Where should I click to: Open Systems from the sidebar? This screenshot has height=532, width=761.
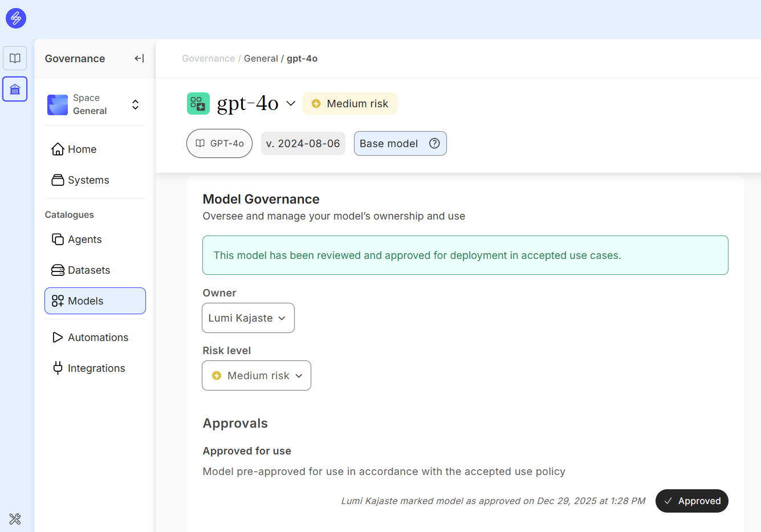pyautogui.click(x=88, y=180)
